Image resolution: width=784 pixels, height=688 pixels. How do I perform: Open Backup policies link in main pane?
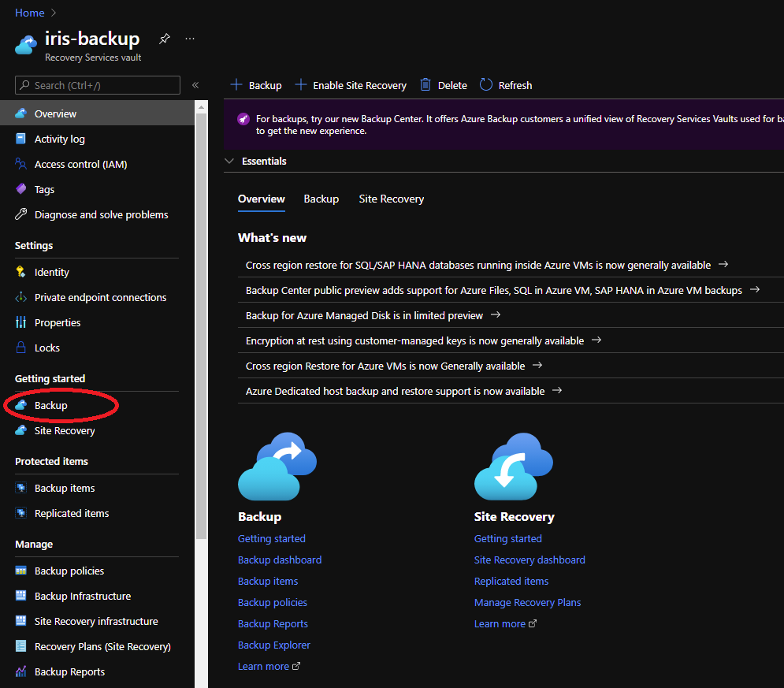coord(273,603)
